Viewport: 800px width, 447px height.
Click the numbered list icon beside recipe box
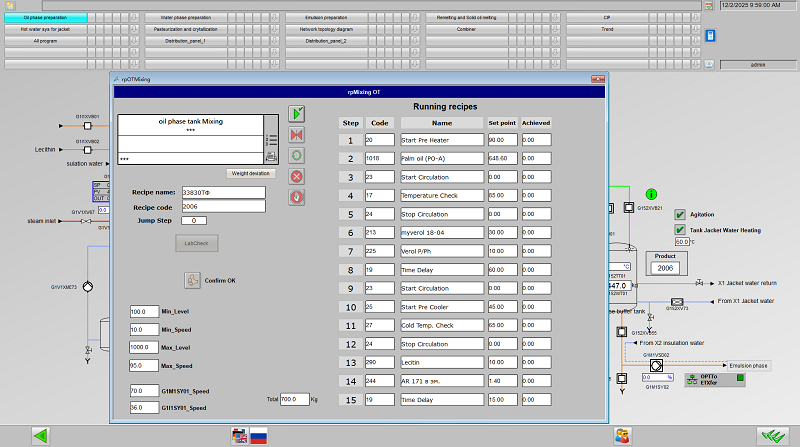coord(271,140)
